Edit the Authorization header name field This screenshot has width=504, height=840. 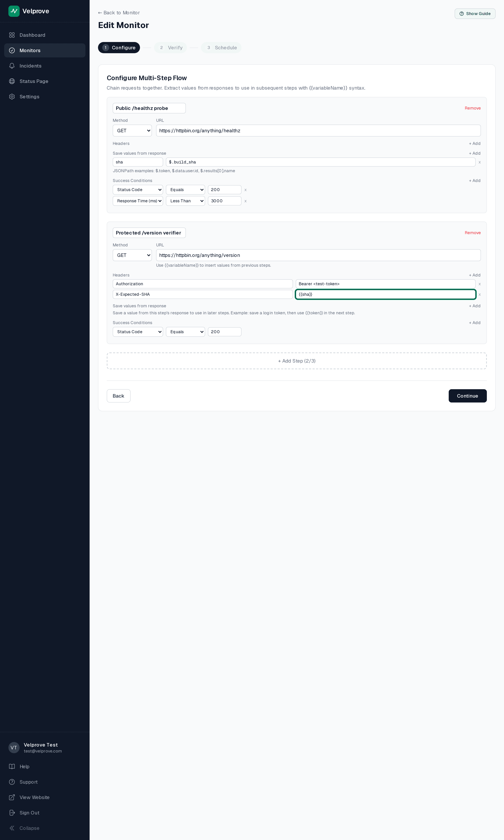[203, 284]
